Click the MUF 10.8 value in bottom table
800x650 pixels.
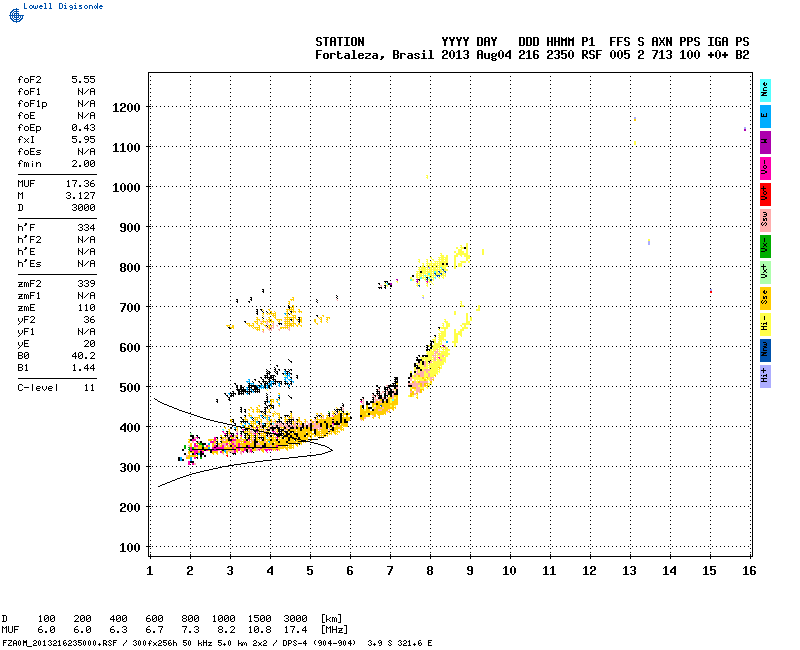coord(260,630)
